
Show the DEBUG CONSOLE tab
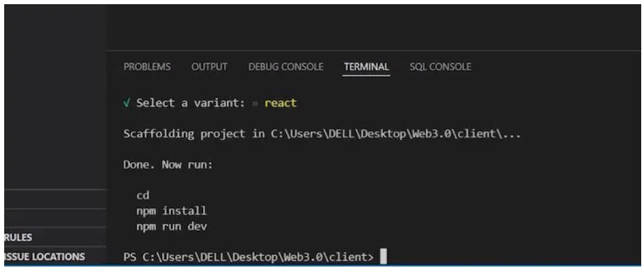[x=285, y=66]
